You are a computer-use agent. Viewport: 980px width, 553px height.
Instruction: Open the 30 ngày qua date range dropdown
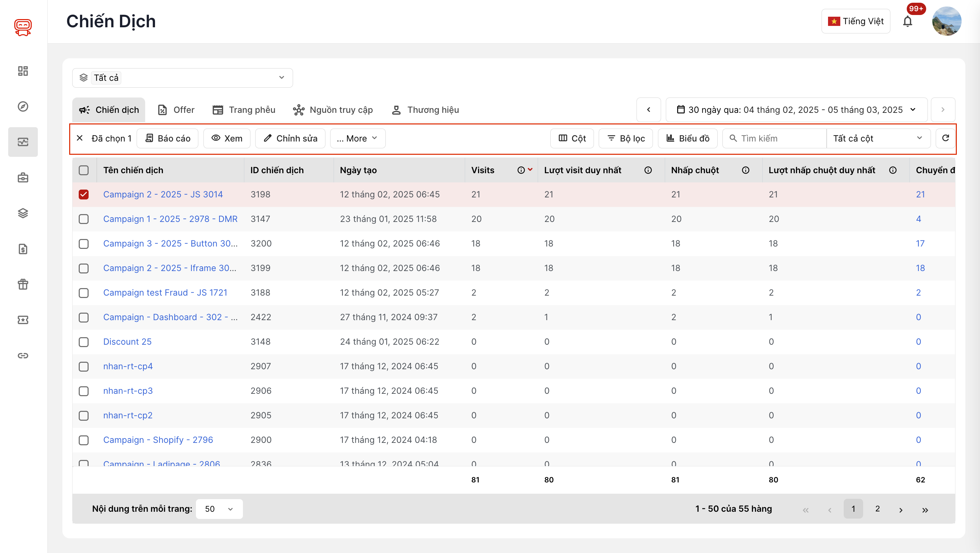(796, 109)
